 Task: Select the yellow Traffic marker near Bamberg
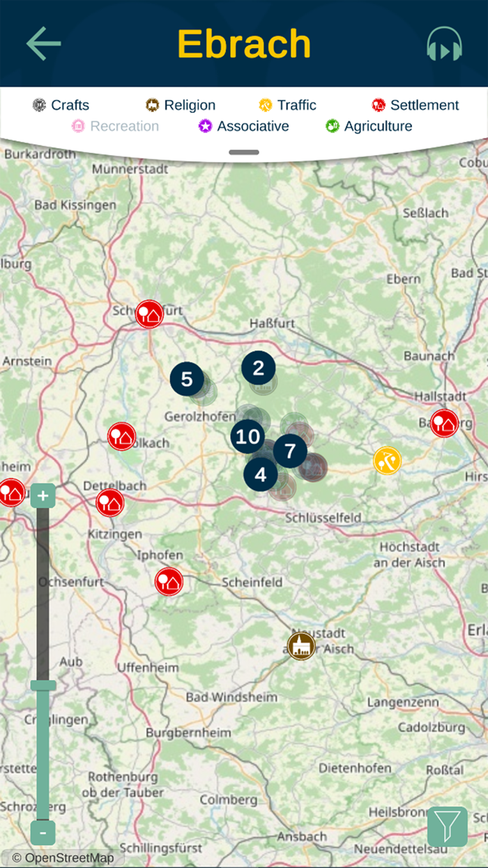[387, 461]
